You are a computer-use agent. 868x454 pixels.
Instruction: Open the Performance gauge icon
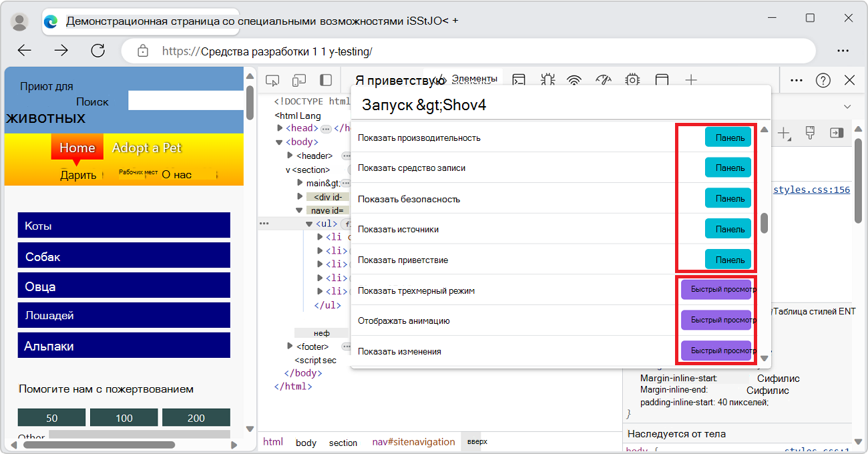point(603,80)
